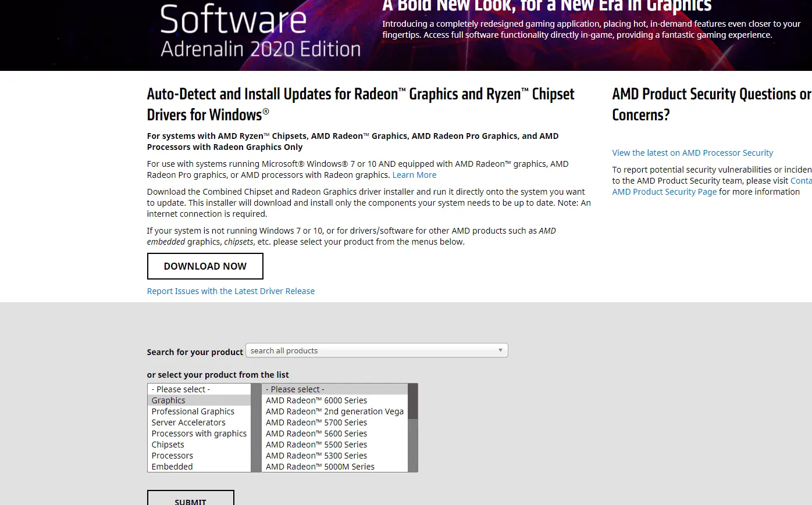Open Report Issues with Latest Driver Release

(230, 291)
